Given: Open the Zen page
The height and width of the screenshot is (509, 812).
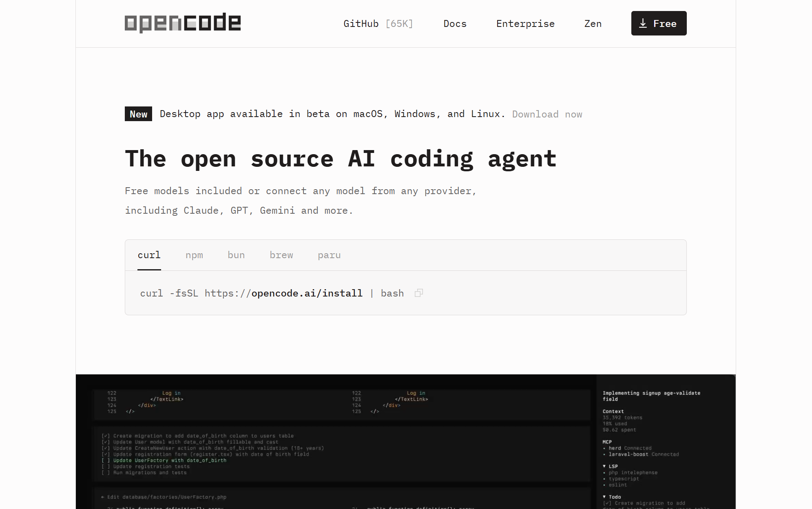Looking at the screenshot, I should [x=593, y=24].
